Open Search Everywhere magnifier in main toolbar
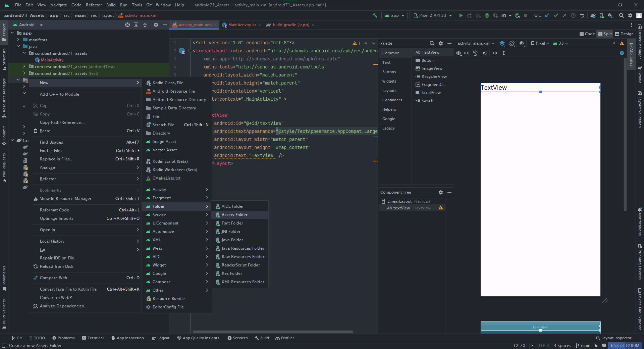 click(622, 15)
